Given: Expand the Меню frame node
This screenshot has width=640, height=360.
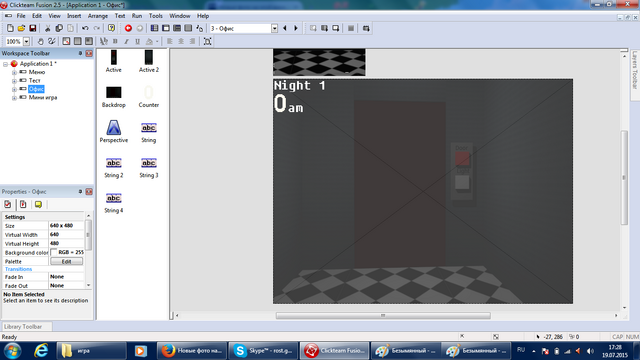Looking at the screenshot, I should click(14, 72).
